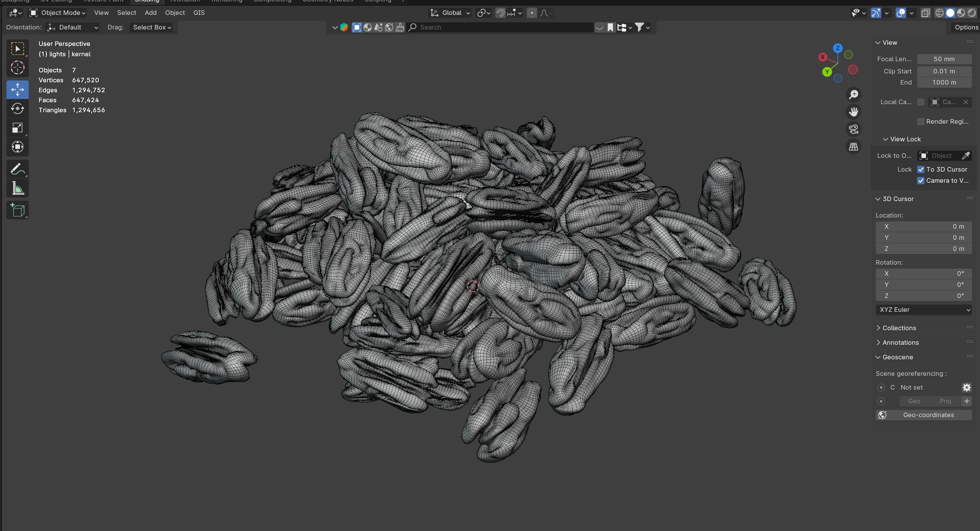This screenshot has width=980, height=531.
Task: Open the Object Mode dropdown
Action: click(x=58, y=13)
